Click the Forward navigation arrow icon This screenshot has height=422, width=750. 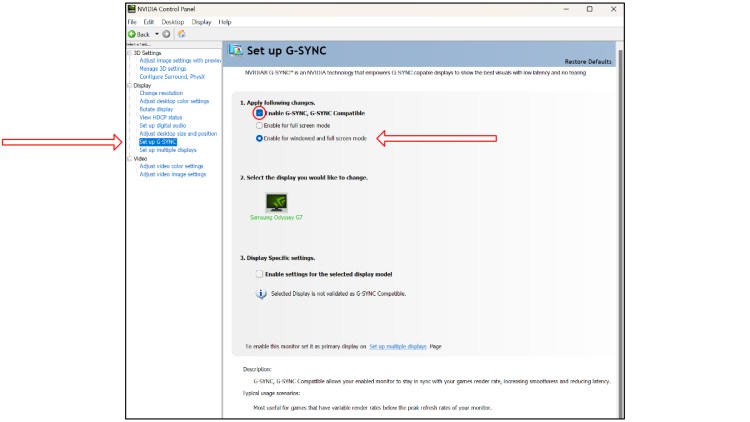point(166,33)
